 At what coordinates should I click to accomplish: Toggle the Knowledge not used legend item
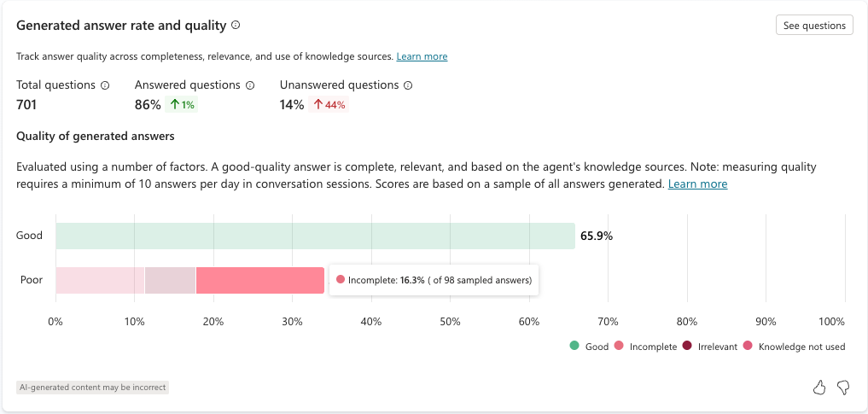point(795,347)
